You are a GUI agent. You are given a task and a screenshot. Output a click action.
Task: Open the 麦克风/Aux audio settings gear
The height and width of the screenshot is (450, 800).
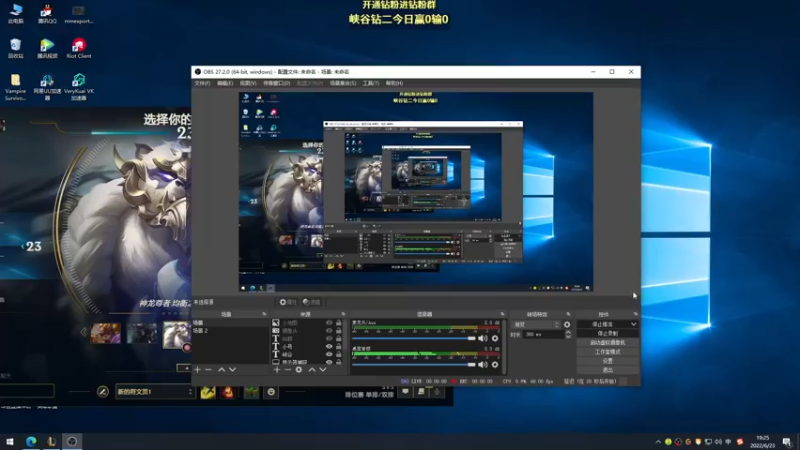tap(495, 338)
